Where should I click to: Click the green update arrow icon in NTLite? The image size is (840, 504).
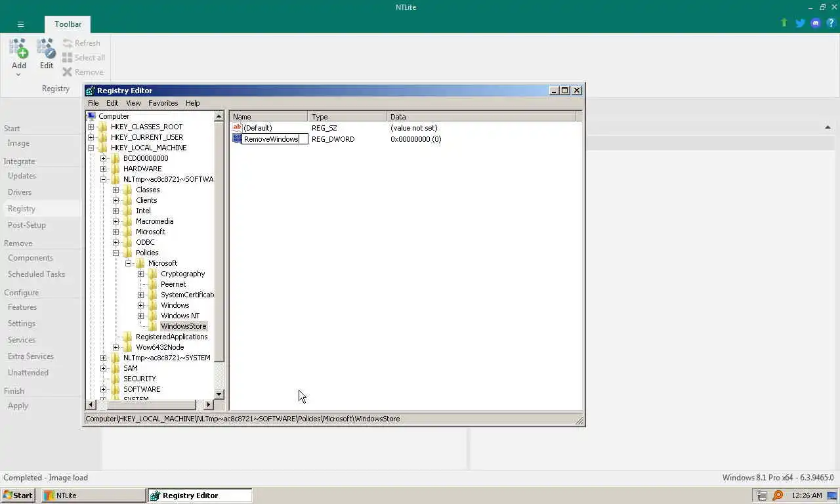point(784,23)
